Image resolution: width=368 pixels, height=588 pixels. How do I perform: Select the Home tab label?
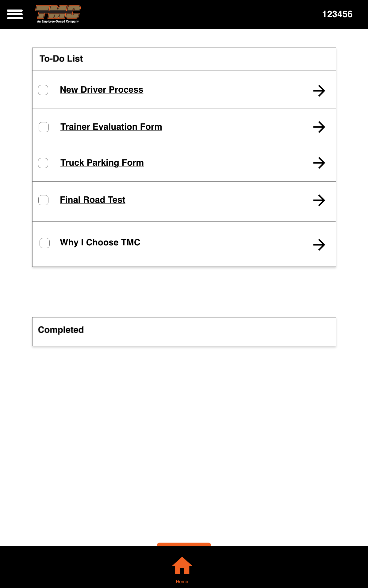(x=182, y=582)
